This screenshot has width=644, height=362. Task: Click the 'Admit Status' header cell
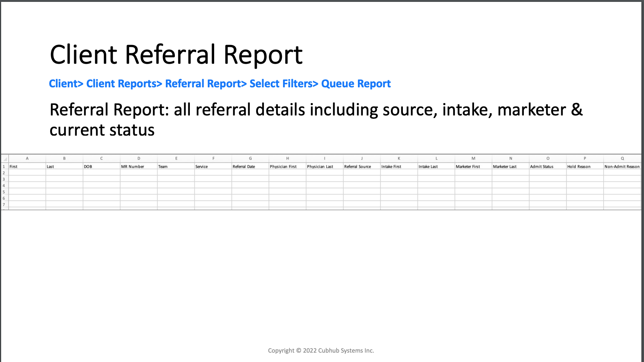(548, 166)
